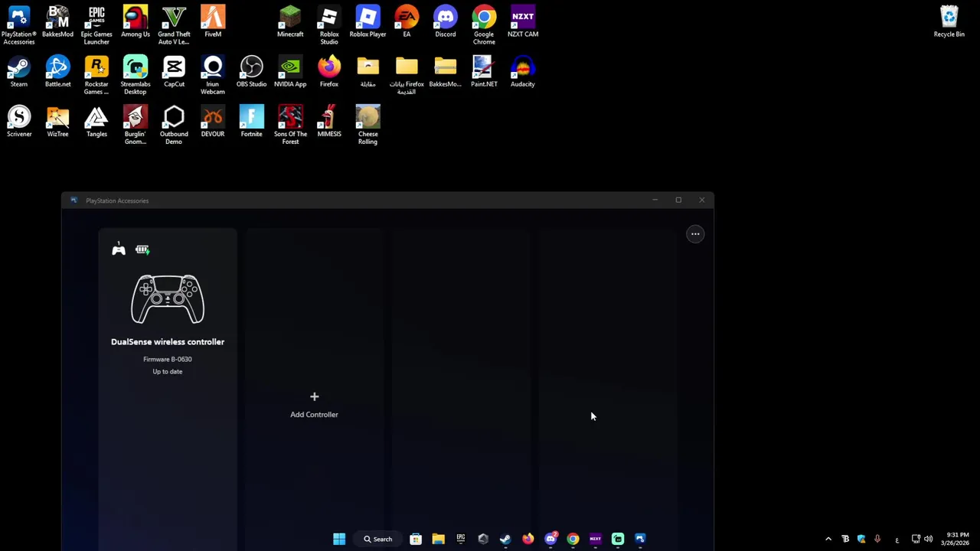This screenshot has height=551, width=980.
Task: Select the WizTree desktop icon
Action: [57, 121]
